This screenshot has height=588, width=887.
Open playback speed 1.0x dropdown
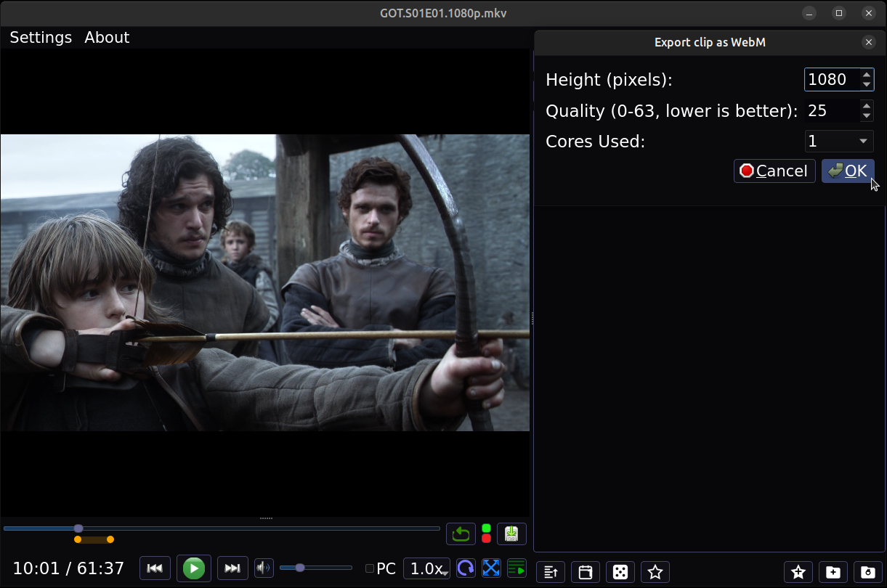(x=427, y=568)
